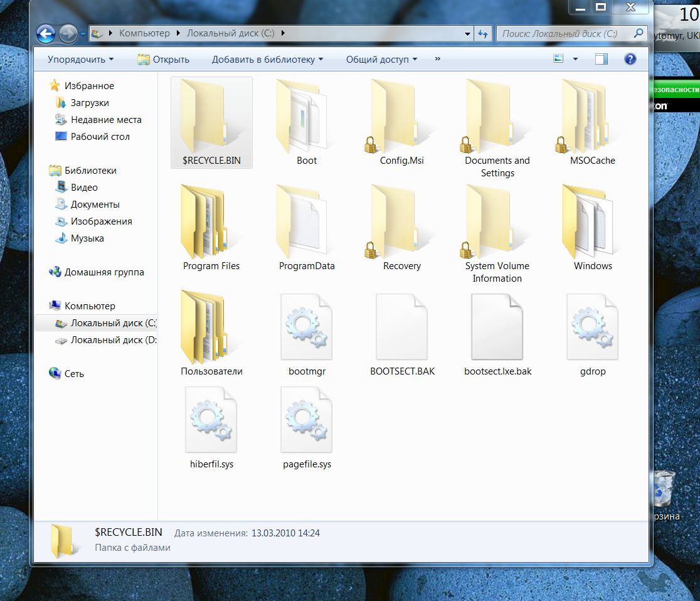
Task: Click the refresh button beside address bar
Action: tap(483, 34)
